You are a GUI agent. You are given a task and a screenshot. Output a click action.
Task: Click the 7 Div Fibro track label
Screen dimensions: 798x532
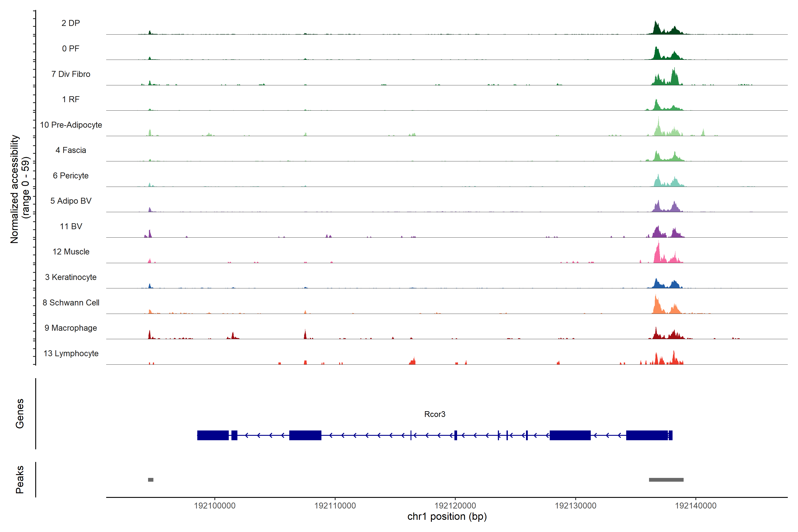[70, 74]
